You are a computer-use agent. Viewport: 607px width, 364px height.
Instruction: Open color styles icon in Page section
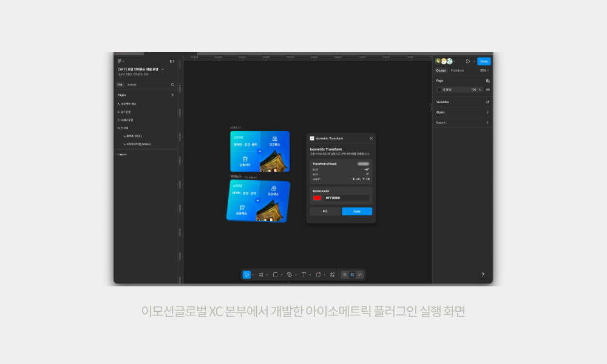[x=487, y=81]
